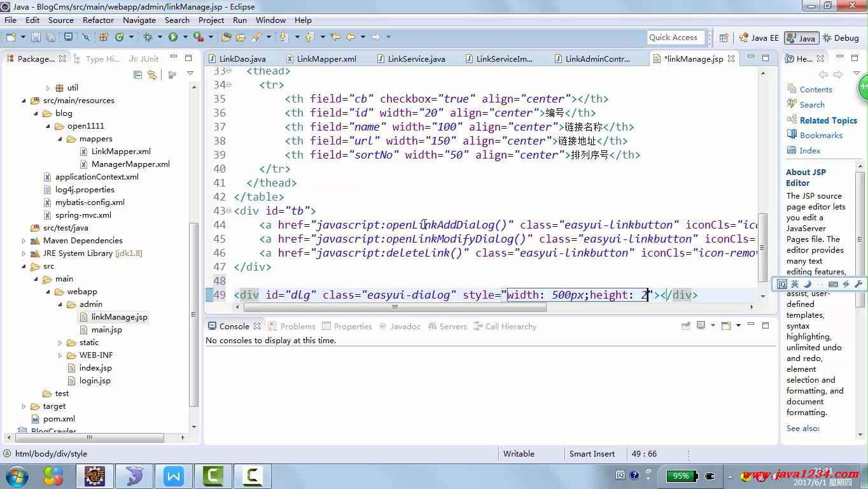
Task: Close the linkManage.jsp editor tab
Action: click(x=731, y=59)
